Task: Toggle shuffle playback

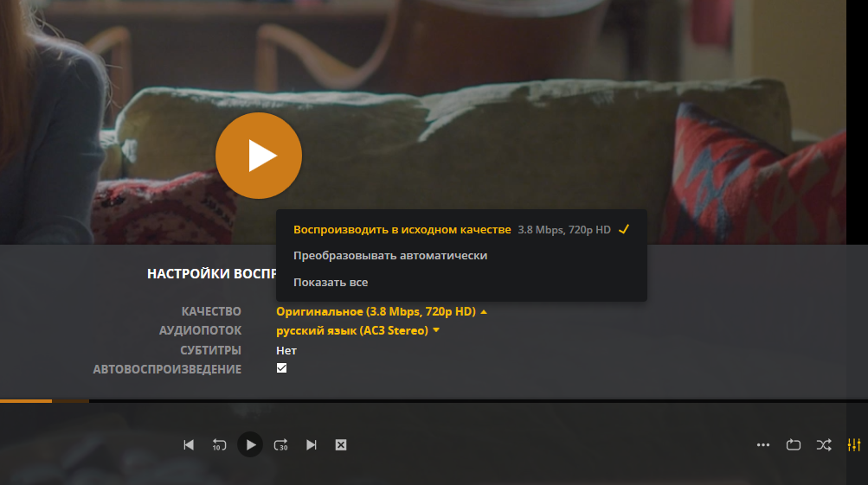Action: click(x=824, y=445)
